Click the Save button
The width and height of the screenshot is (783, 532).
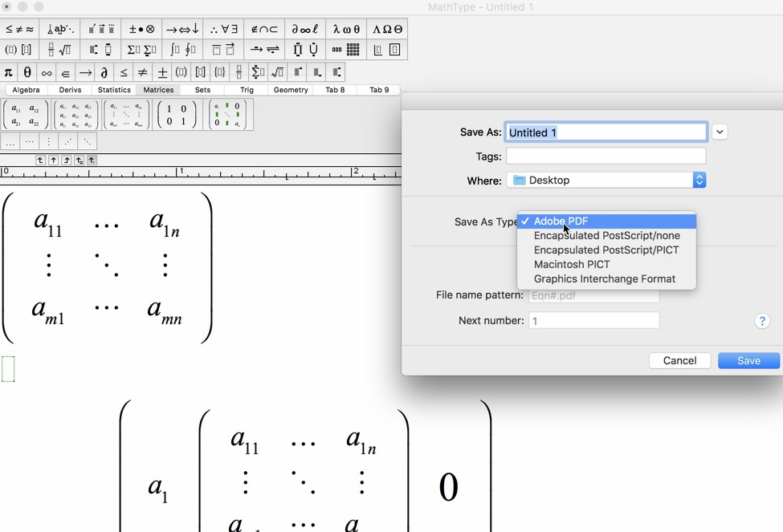click(748, 360)
